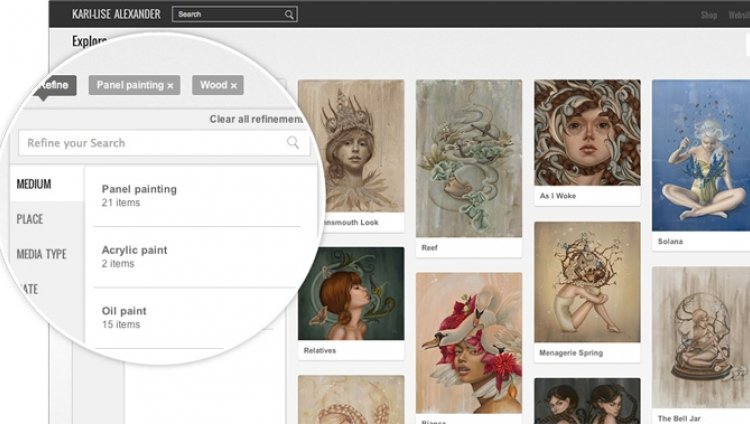Click The Bell Jar title caption
Screen dimensions: 750x424
(679, 418)
